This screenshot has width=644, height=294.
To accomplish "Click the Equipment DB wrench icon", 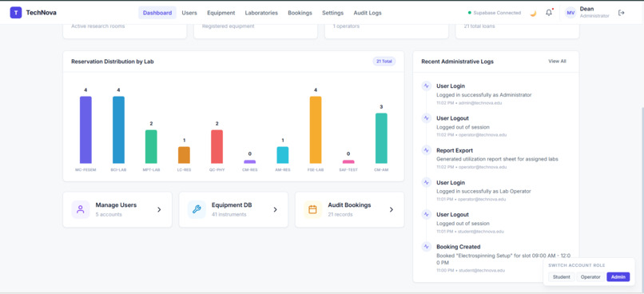I will click(197, 209).
